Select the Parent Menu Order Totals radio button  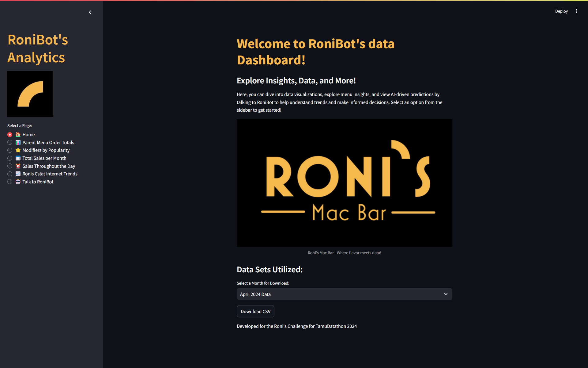pyautogui.click(x=10, y=143)
